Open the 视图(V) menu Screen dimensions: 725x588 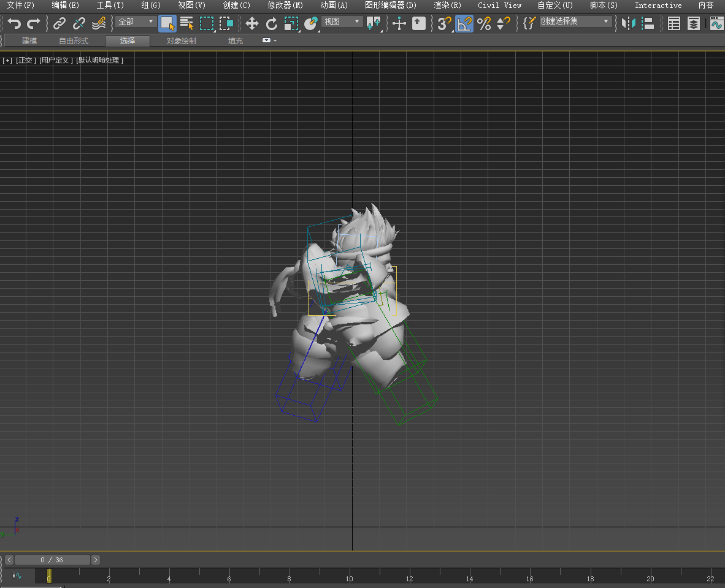tap(191, 5)
